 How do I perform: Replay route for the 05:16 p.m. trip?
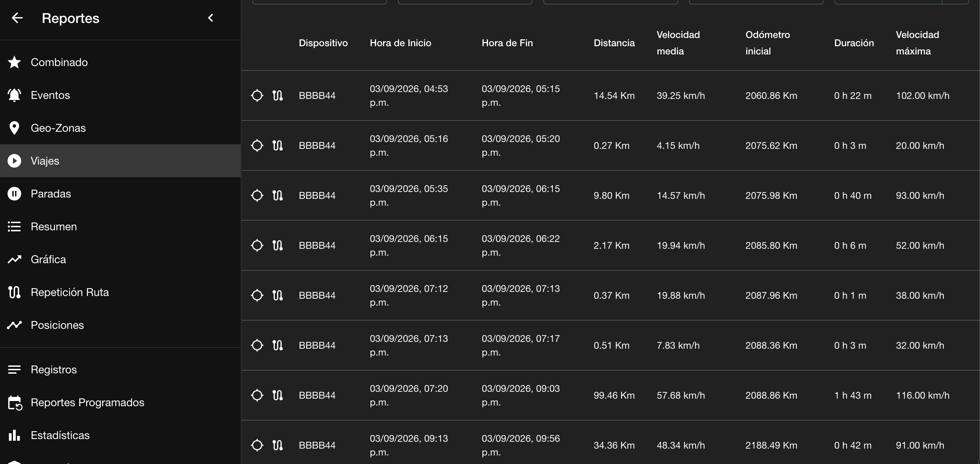(278, 145)
